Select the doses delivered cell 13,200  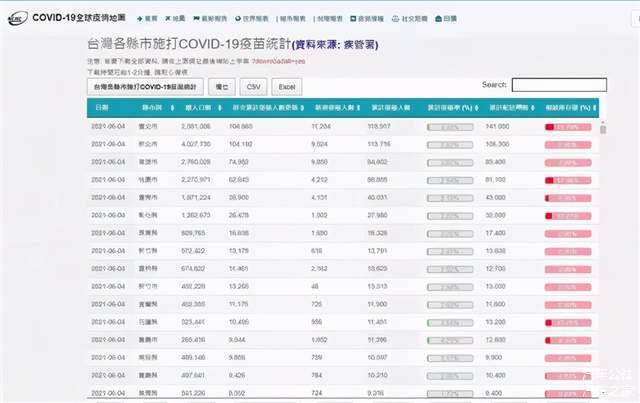point(496,322)
